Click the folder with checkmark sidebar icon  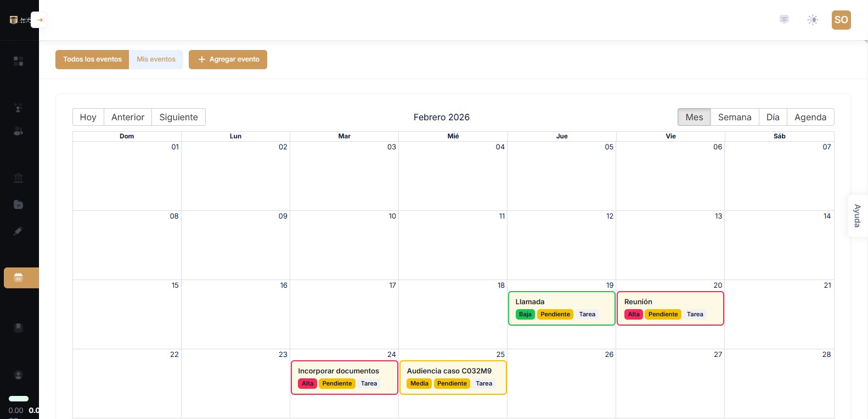(18, 204)
